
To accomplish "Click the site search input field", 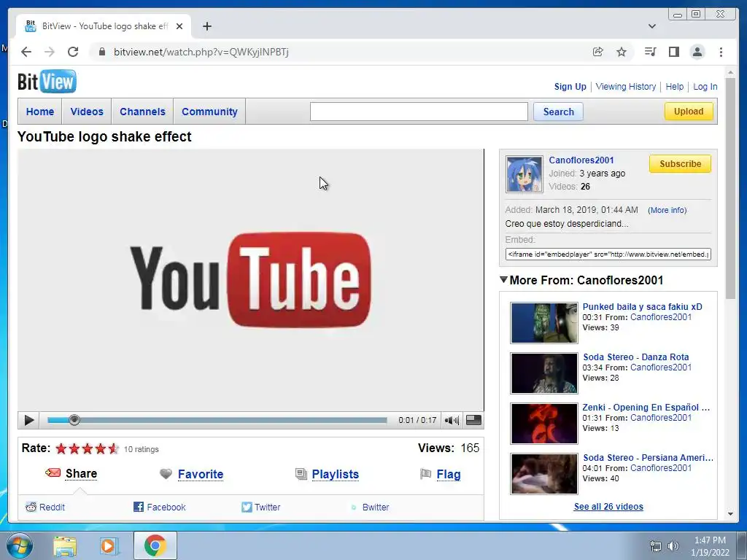I will tap(419, 112).
